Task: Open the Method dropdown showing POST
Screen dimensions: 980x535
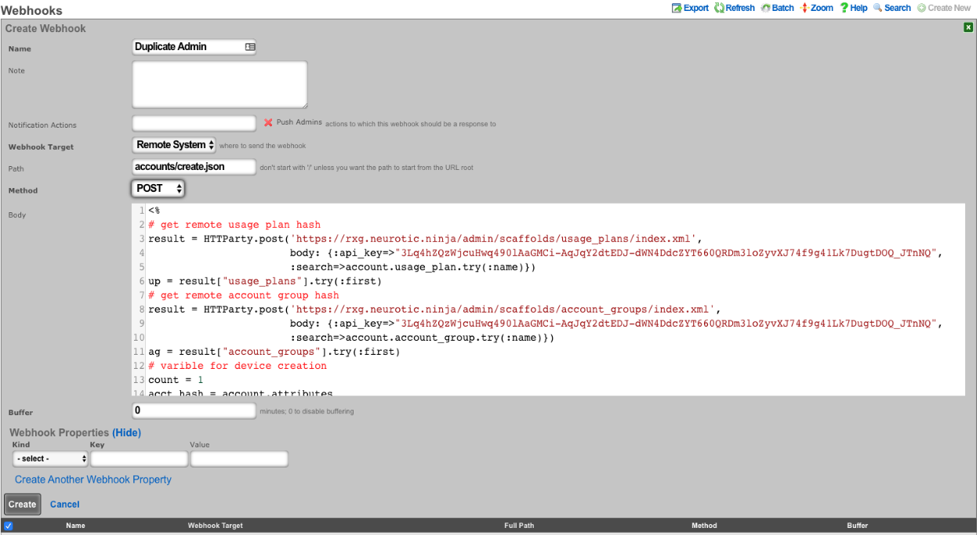Action: pyautogui.click(x=158, y=189)
